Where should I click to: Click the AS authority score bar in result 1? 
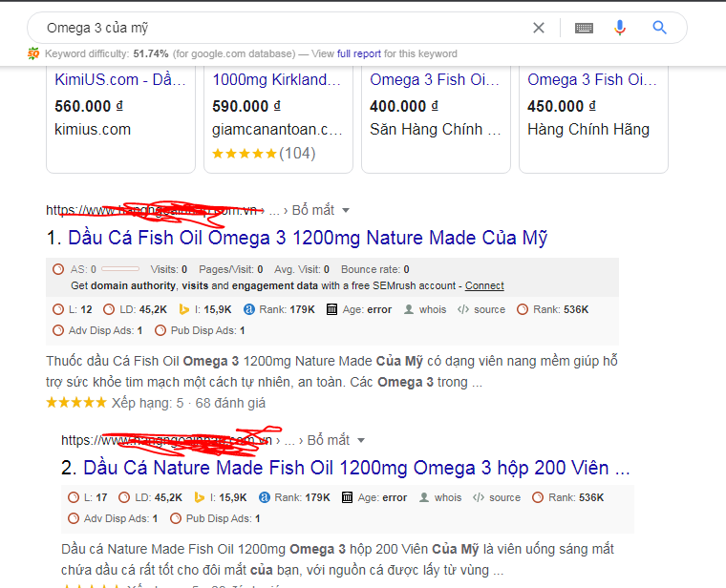point(120,269)
